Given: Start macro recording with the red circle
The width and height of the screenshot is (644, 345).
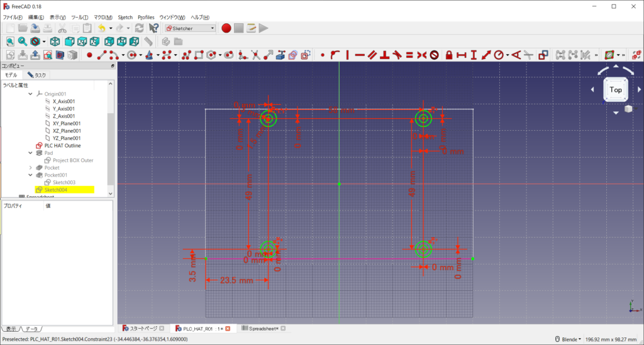Looking at the screenshot, I should pos(226,28).
